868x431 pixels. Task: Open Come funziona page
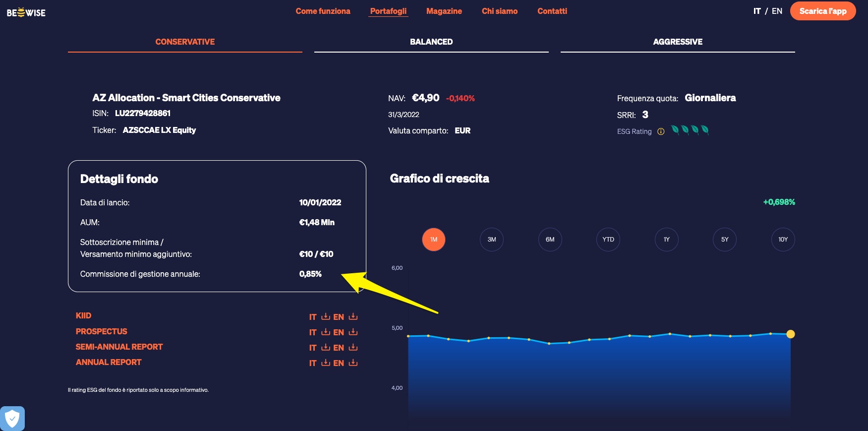pyautogui.click(x=323, y=11)
